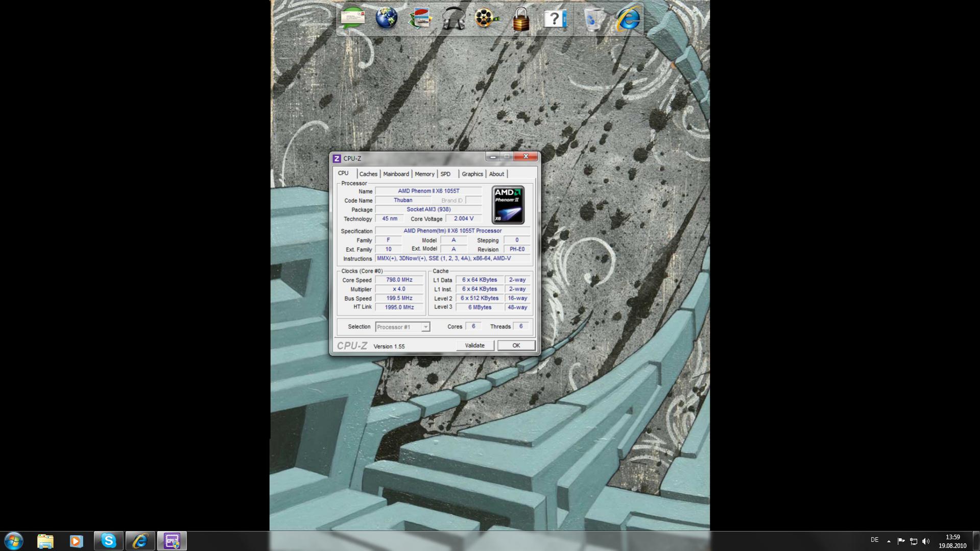980x551 pixels.
Task: Click the Level 3 cache value 6 MBytes
Action: tap(480, 307)
